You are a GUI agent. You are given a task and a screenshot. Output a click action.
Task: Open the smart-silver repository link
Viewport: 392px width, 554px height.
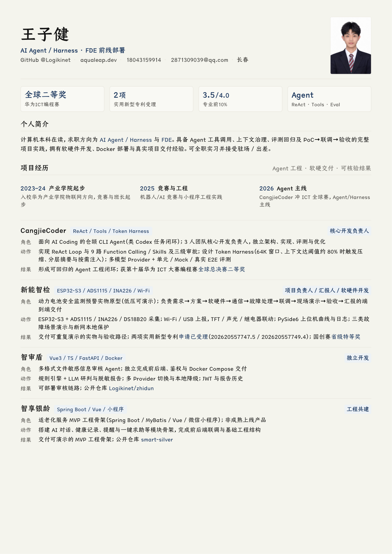point(157,440)
